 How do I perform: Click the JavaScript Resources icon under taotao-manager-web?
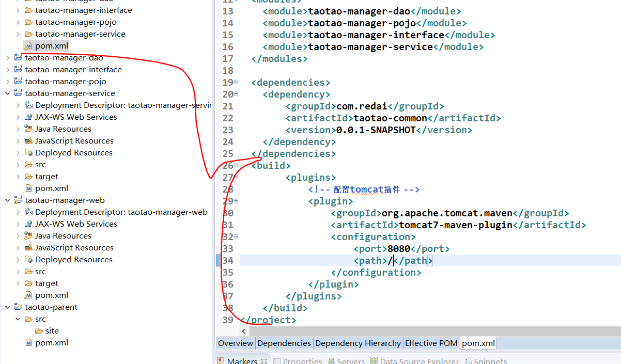(x=28, y=248)
